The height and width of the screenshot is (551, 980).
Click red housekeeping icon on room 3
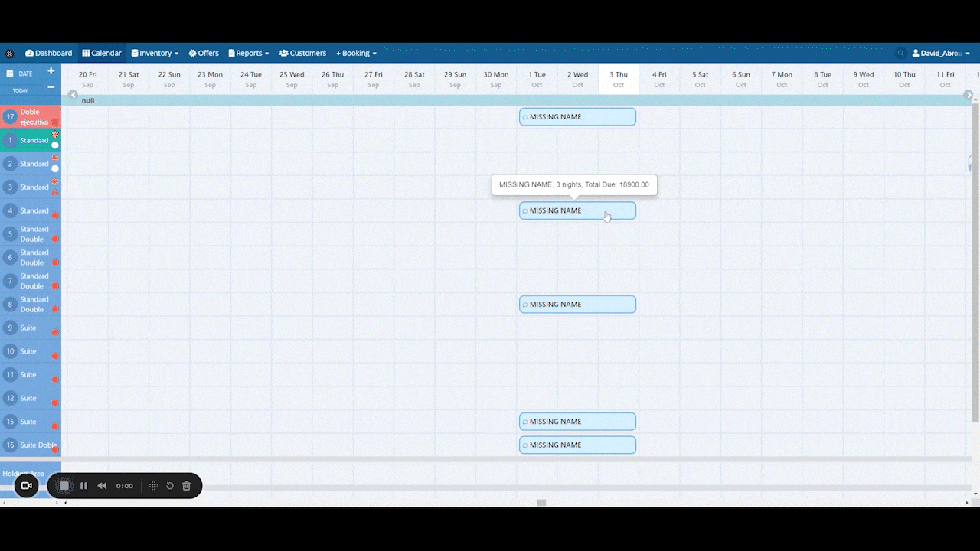55,181
